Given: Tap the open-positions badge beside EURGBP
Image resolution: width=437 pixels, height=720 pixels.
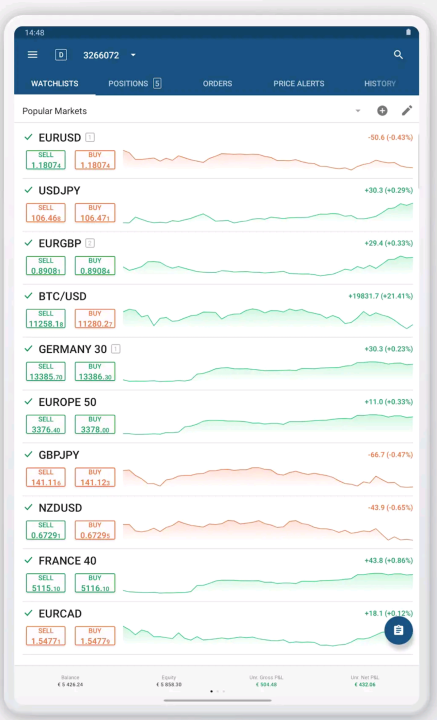Looking at the screenshot, I should pos(90,243).
